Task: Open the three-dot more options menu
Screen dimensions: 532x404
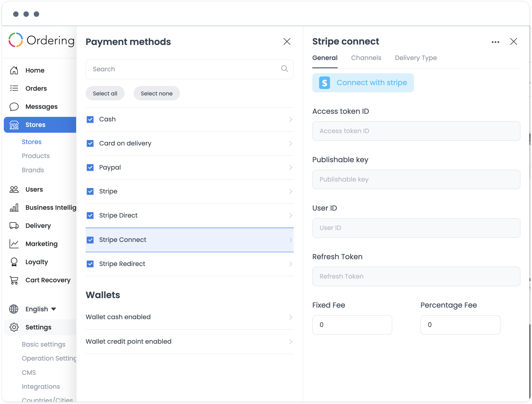Action: tap(496, 42)
